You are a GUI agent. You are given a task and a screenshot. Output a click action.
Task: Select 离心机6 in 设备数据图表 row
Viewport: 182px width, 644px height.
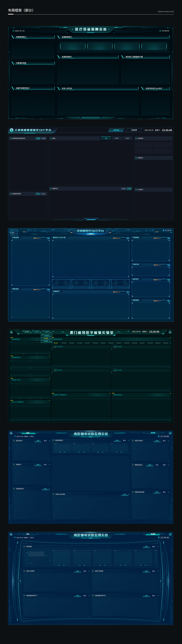(x=79, y=343)
